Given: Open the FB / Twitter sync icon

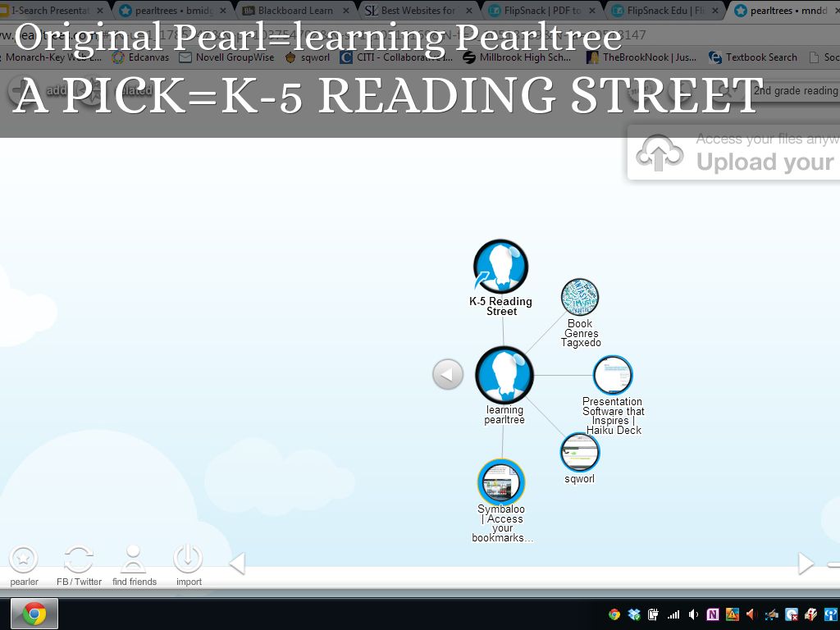Looking at the screenshot, I should pos(79,559).
